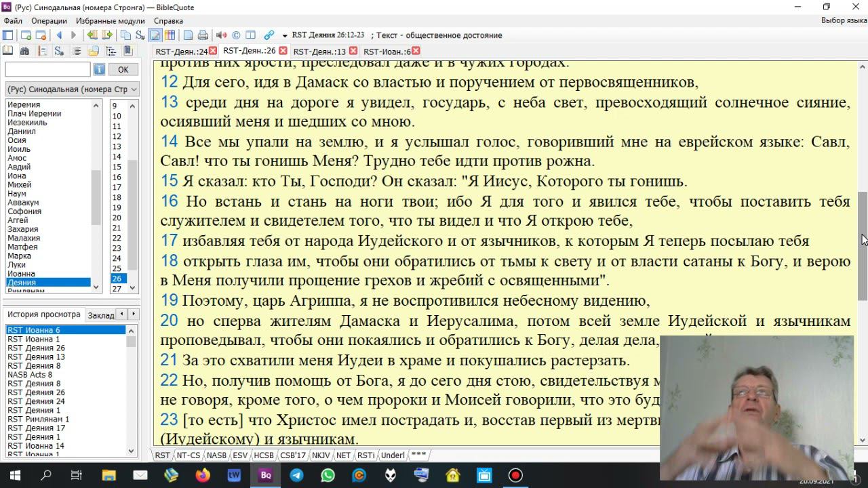Image resolution: width=868 pixels, height=488 pixels.
Task: Open the text lines panel icon
Action: [x=77, y=52]
